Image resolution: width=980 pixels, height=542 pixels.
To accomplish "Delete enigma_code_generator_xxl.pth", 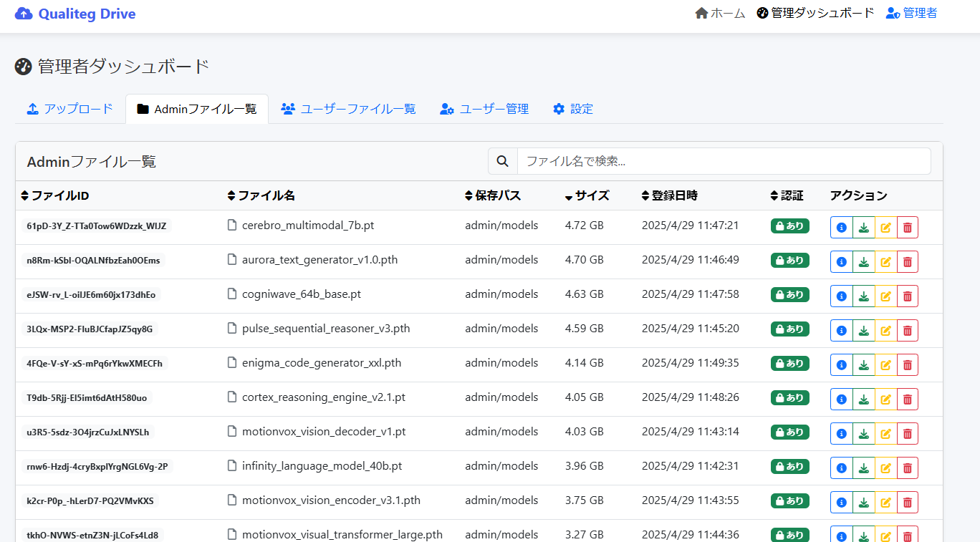I will [908, 365].
